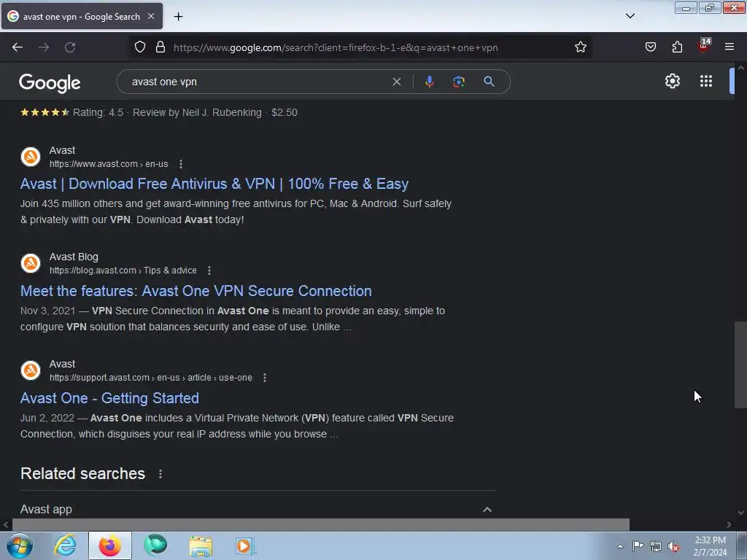Reload the current page
The image size is (747, 560).
pyautogui.click(x=70, y=47)
